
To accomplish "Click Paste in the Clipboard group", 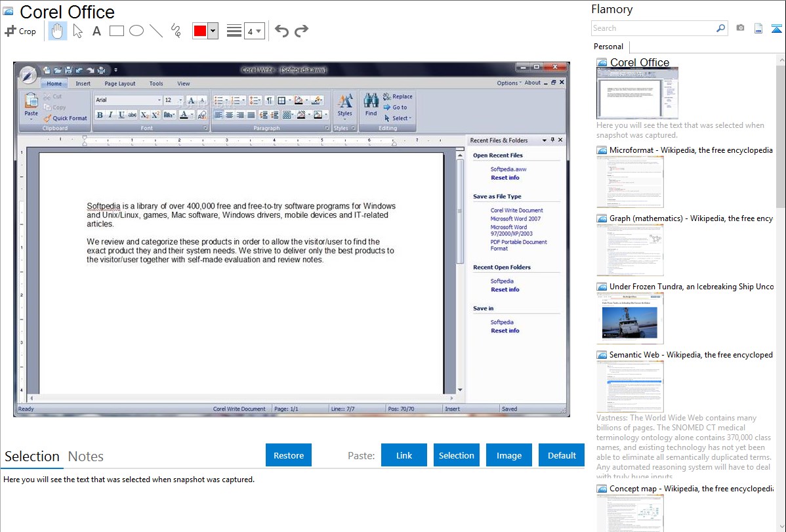I will pyautogui.click(x=31, y=106).
